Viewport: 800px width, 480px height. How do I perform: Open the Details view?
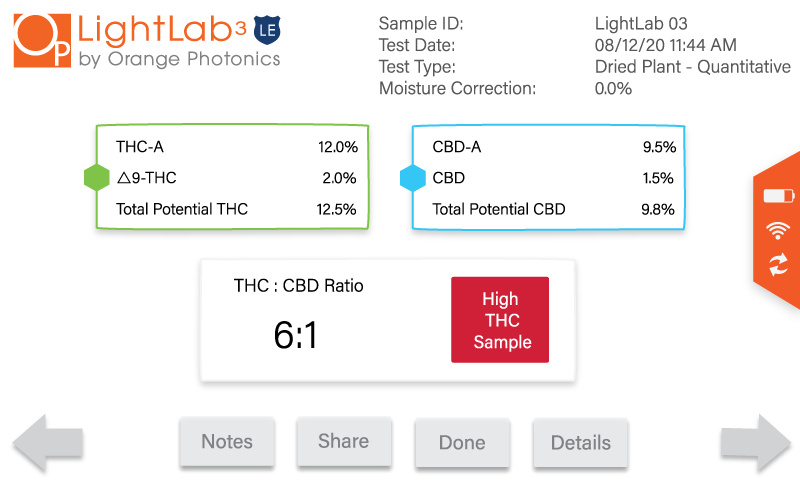(581, 443)
